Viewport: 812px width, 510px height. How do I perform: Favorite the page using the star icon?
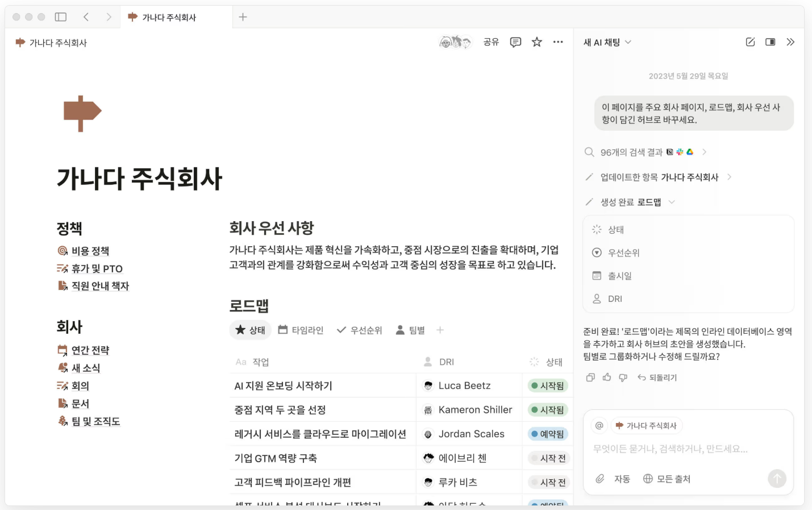click(x=536, y=42)
